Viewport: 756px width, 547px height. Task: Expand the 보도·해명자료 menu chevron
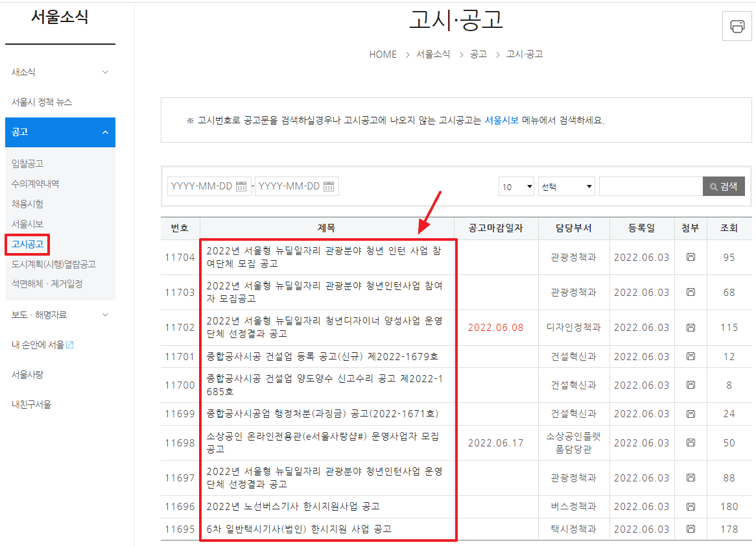click(x=105, y=315)
